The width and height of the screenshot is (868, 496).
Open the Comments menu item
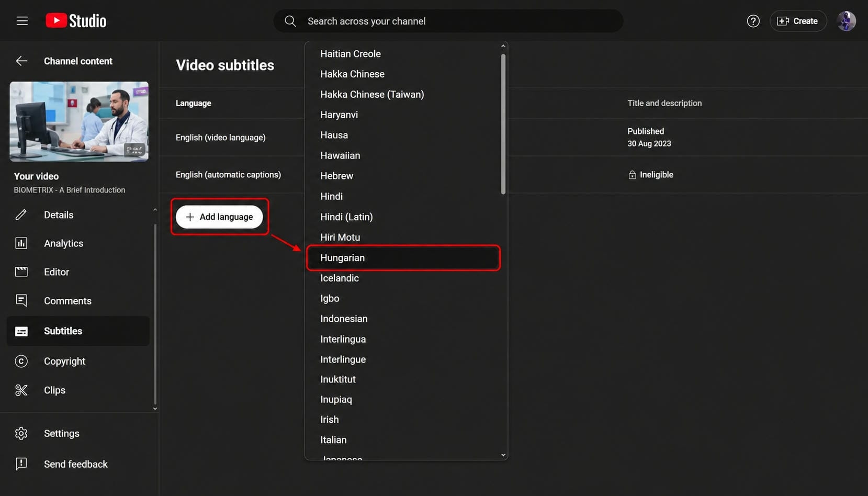pos(78,301)
